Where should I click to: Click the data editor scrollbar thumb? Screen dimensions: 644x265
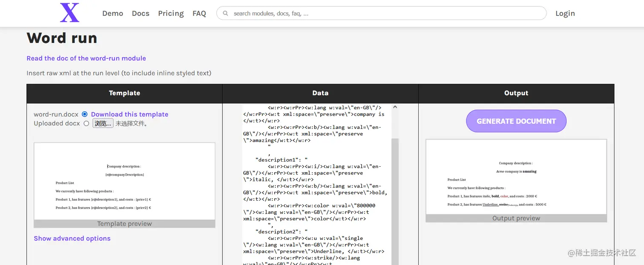click(395, 202)
